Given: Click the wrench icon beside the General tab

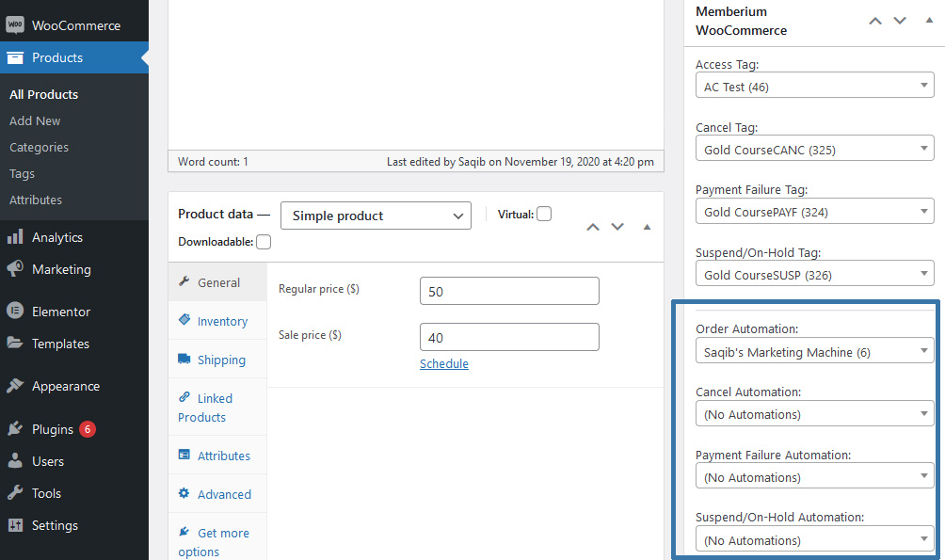Looking at the screenshot, I should (x=184, y=281).
